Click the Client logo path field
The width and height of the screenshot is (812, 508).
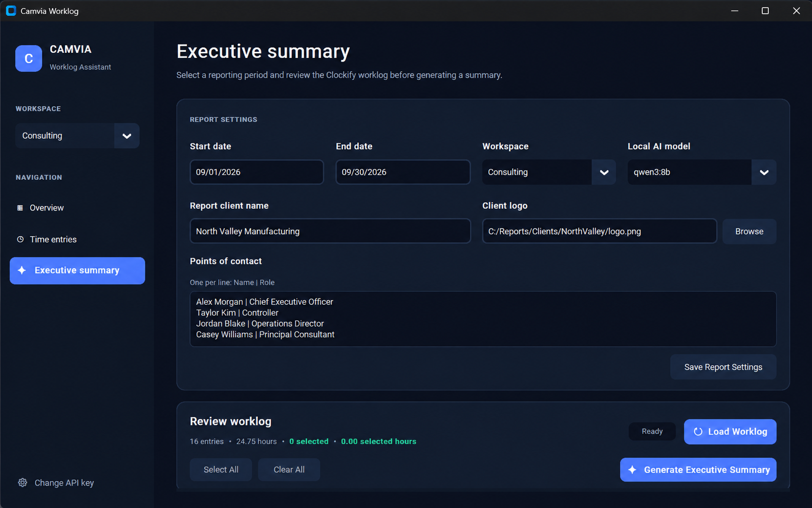click(600, 231)
